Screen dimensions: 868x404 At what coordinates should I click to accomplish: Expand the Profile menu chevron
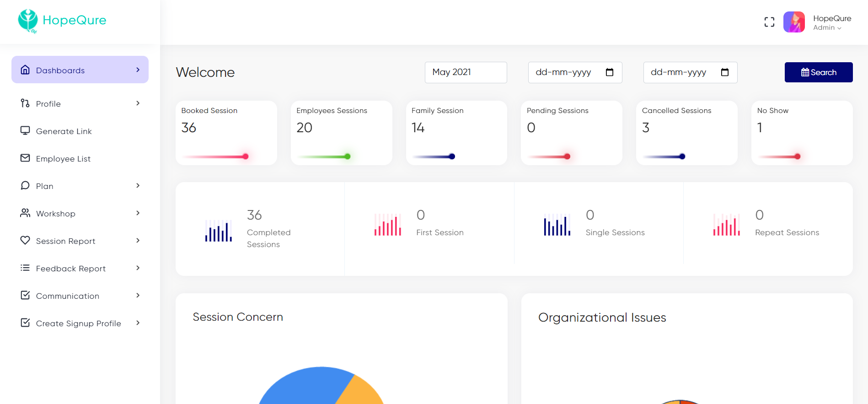point(138,103)
